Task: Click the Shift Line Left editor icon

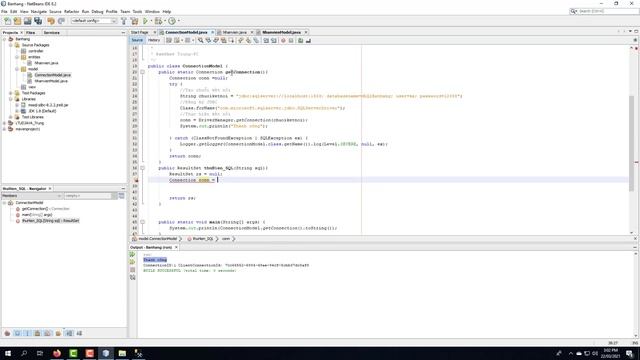Action: (x=266, y=40)
